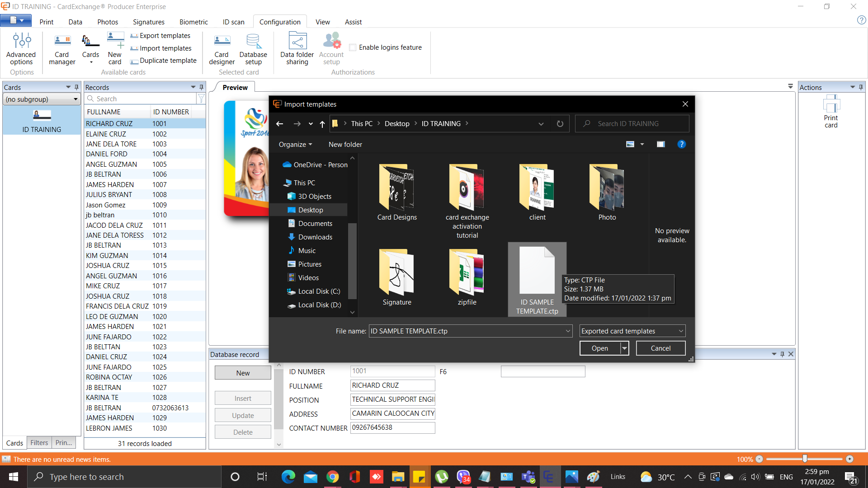868x488 pixels.
Task: Refresh the ID TRAINING folder view
Action: pyautogui.click(x=560, y=124)
